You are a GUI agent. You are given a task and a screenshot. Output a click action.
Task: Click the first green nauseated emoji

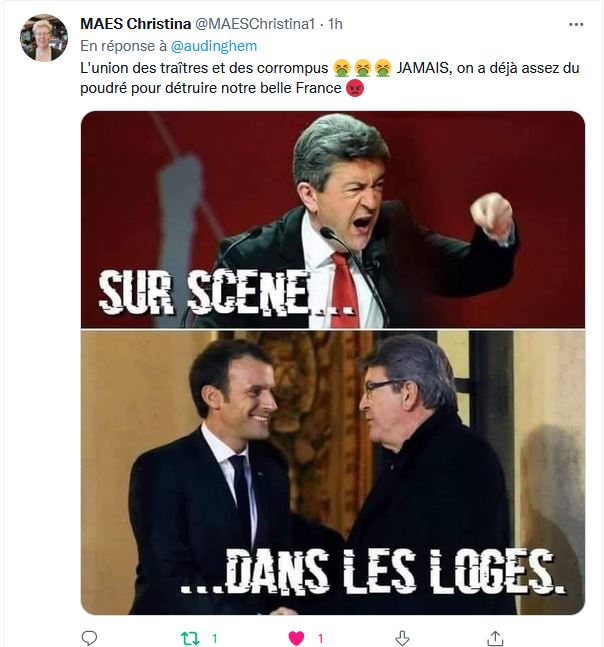pyautogui.click(x=342, y=68)
